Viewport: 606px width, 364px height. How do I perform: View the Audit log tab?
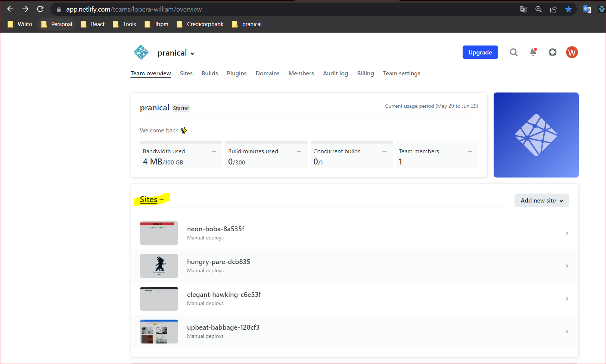(335, 73)
